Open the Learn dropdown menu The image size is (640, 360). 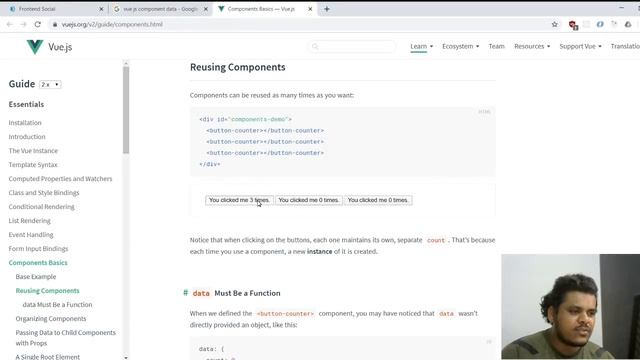pyautogui.click(x=422, y=46)
